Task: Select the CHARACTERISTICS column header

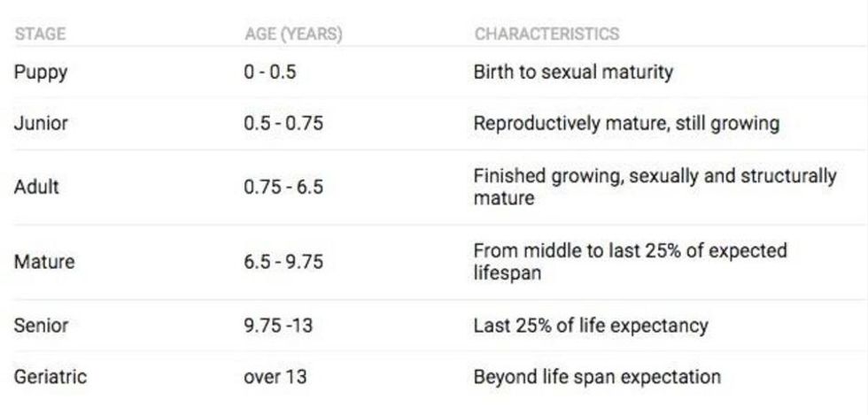Action: pos(546,35)
